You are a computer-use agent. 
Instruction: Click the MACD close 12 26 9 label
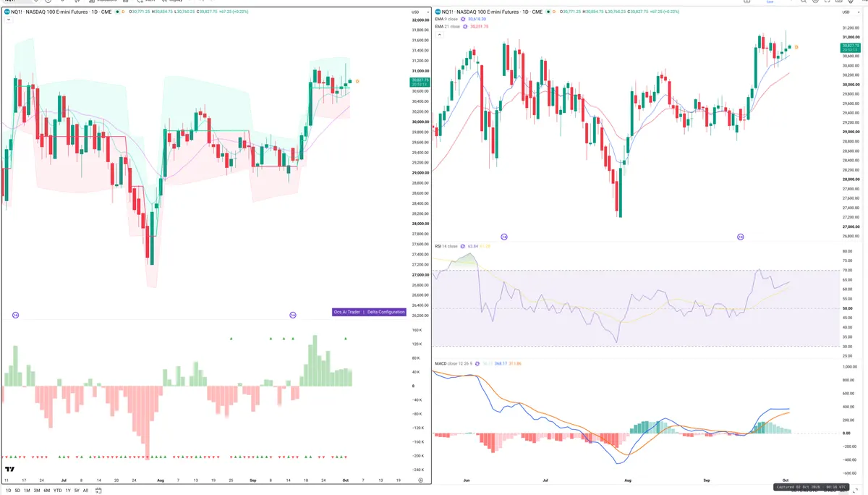tap(454, 363)
